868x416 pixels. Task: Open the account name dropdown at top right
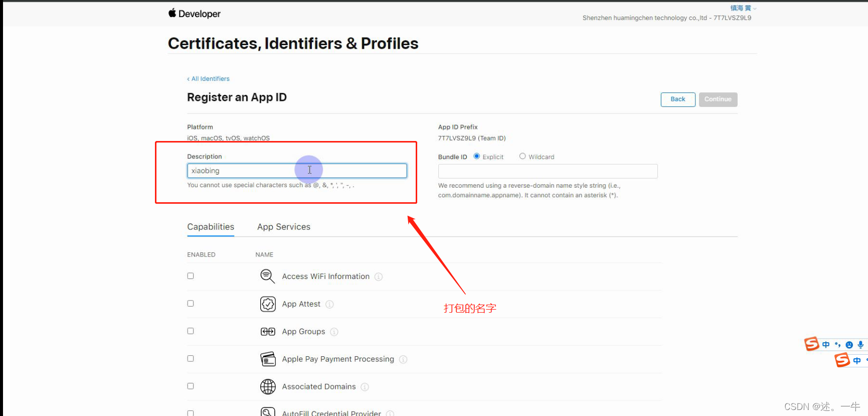coord(743,8)
